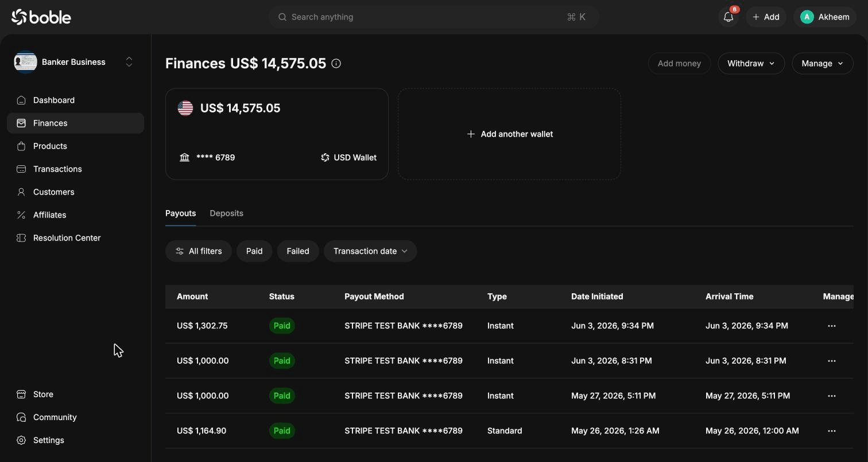Click the Affiliates percent icon

(21, 215)
